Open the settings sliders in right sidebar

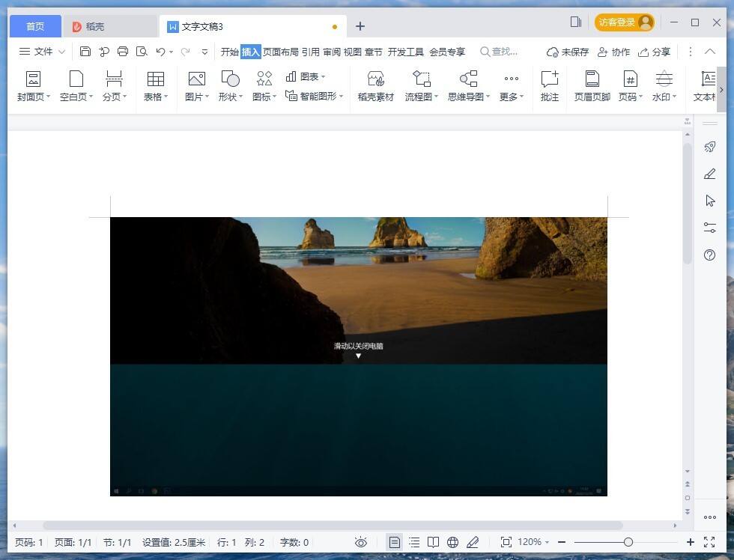[x=710, y=228]
